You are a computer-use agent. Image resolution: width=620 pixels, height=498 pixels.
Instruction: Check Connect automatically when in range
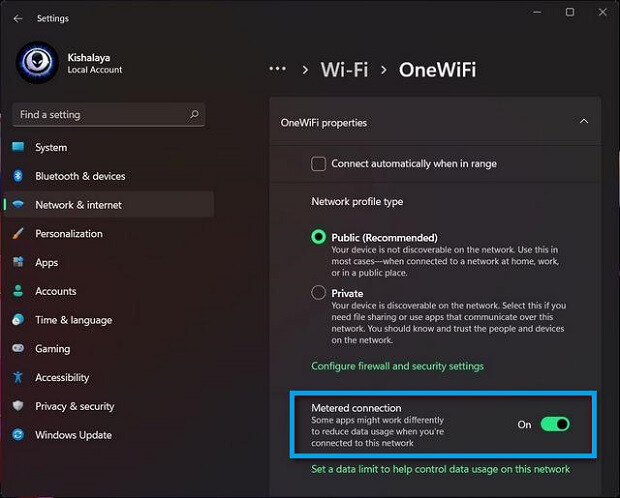pos(318,163)
